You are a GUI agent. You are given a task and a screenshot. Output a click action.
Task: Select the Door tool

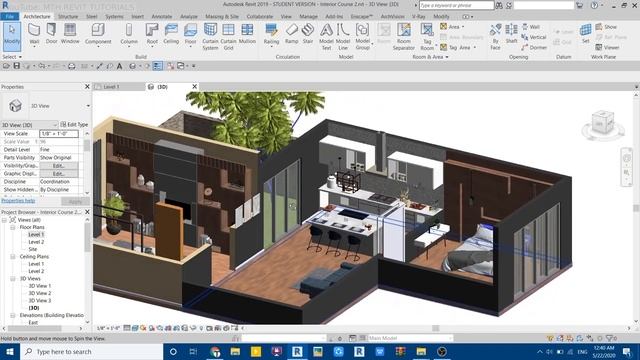pos(51,33)
